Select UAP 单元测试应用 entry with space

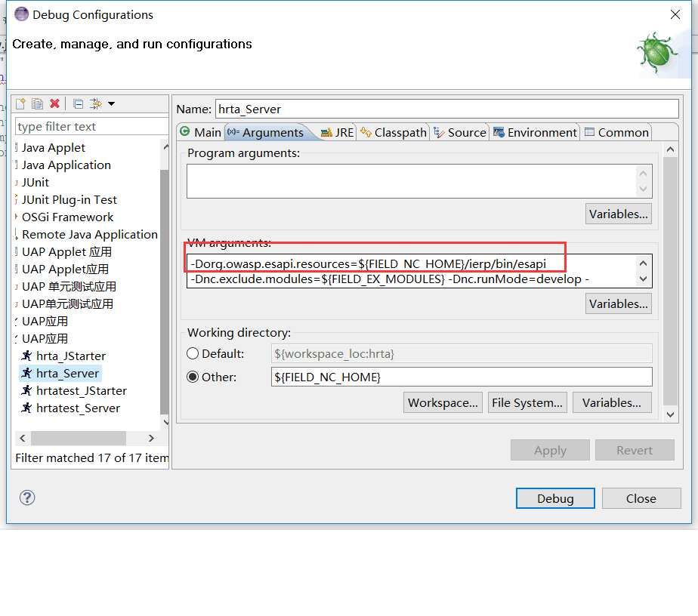[69, 286]
